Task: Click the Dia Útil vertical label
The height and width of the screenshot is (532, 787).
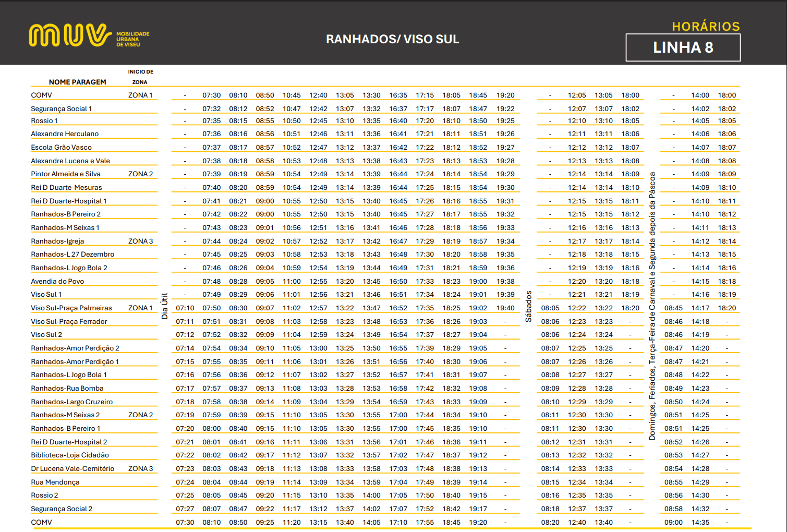Action: point(165,306)
